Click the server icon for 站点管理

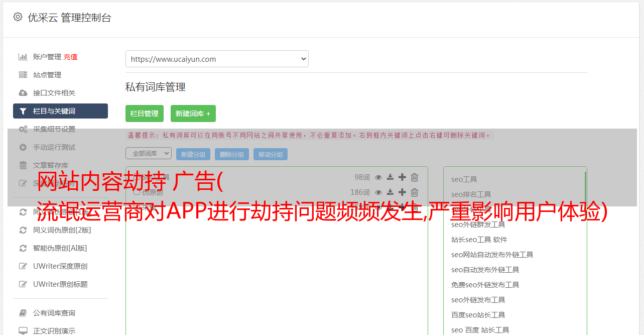pyautogui.click(x=23, y=75)
